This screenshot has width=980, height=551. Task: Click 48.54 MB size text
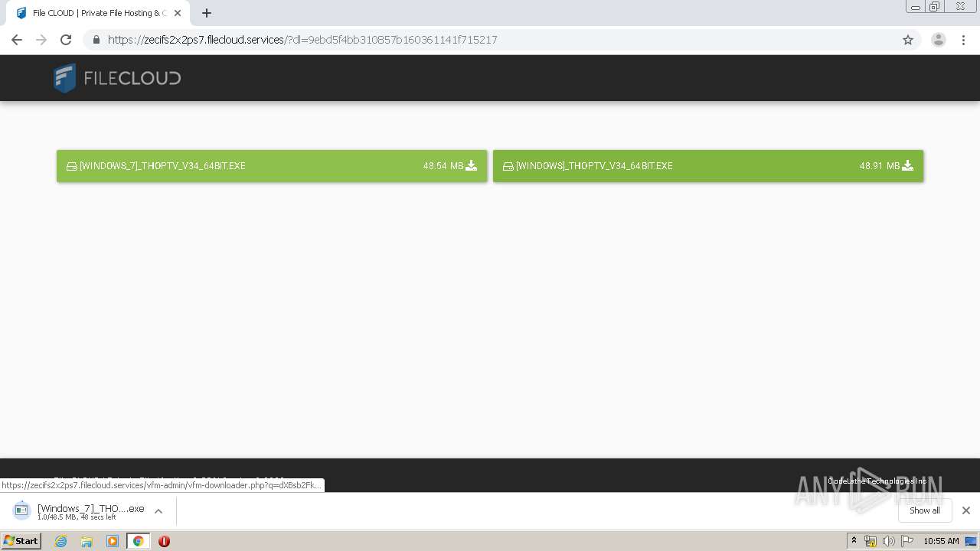coord(443,166)
